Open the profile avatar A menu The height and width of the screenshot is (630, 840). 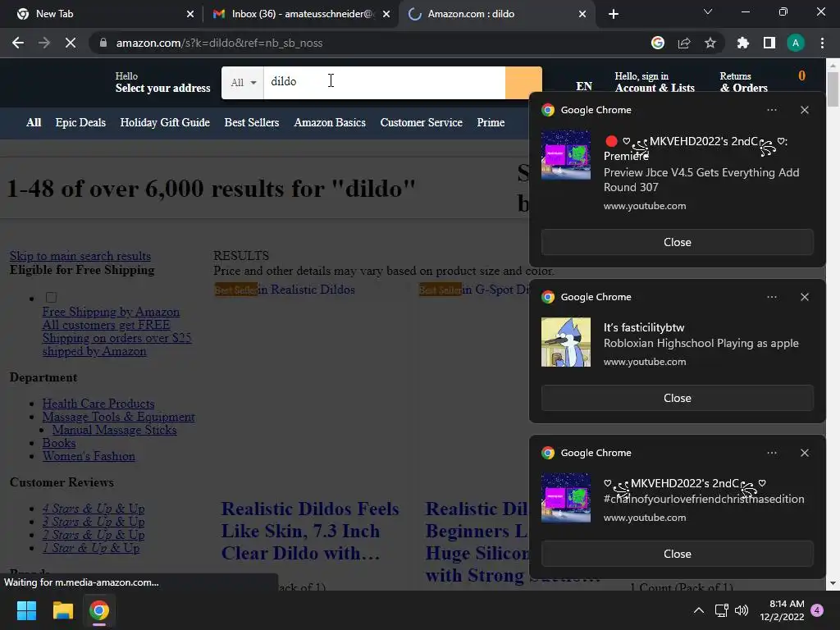click(796, 43)
